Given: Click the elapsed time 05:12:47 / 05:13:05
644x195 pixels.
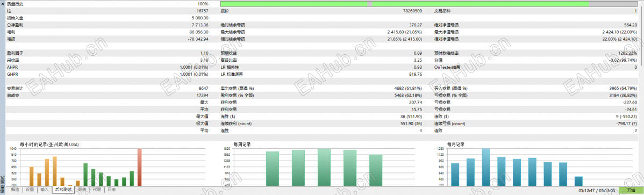Looking at the screenshot, I should pos(597,191).
